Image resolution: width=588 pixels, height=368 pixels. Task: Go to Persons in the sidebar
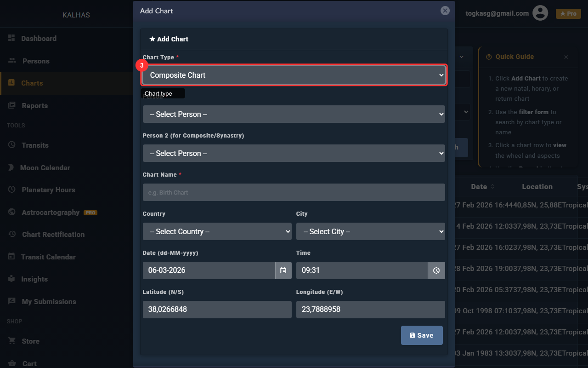35,61
